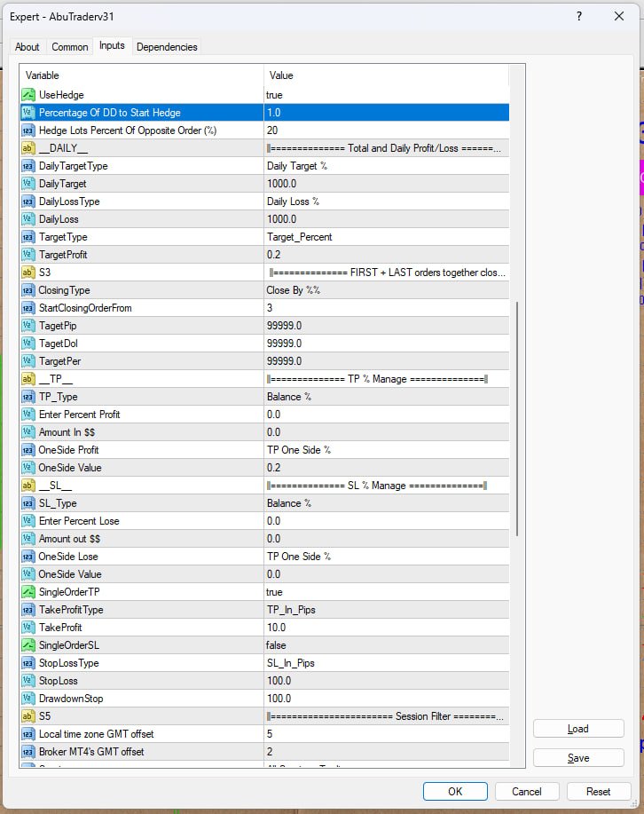Edit the TargetProfit value 0.2
The height and width of the screenshot is (814, 644).
click(x=387, y=255)
